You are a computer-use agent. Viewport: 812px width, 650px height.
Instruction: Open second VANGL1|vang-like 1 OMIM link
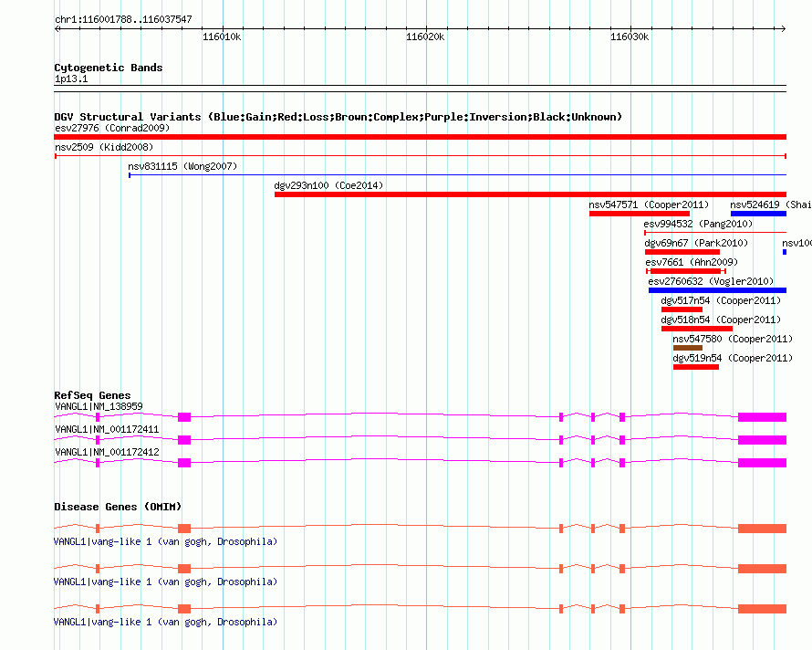[165, 582]
